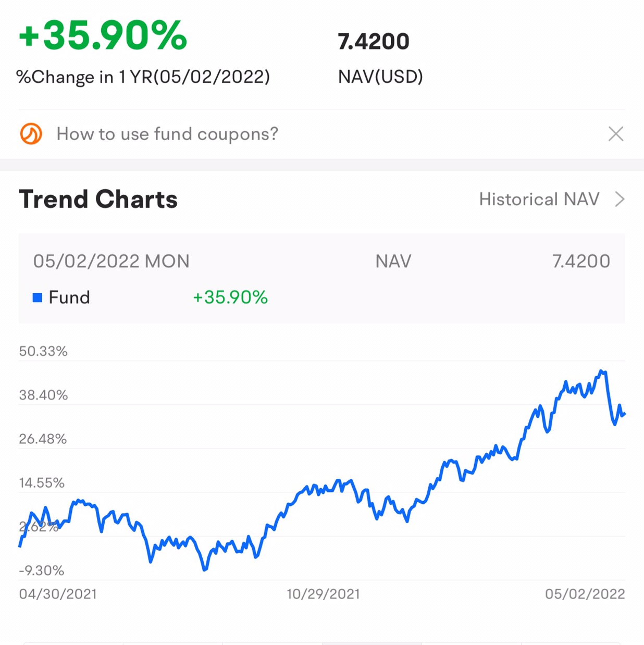The height and width of the screenshot is (645, 644).
Task: Click the 05/02/2022 end date below the chart
Action: click(585, 594)
